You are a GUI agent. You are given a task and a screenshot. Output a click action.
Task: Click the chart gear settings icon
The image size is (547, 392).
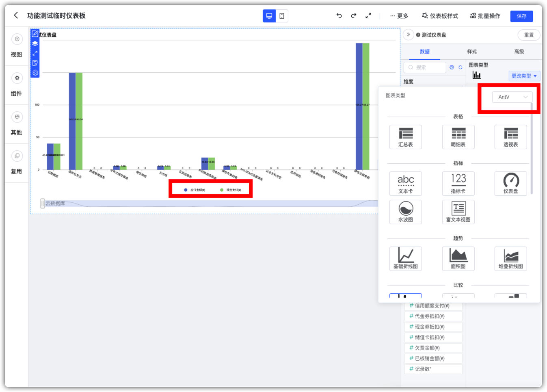tap(35, 73)
